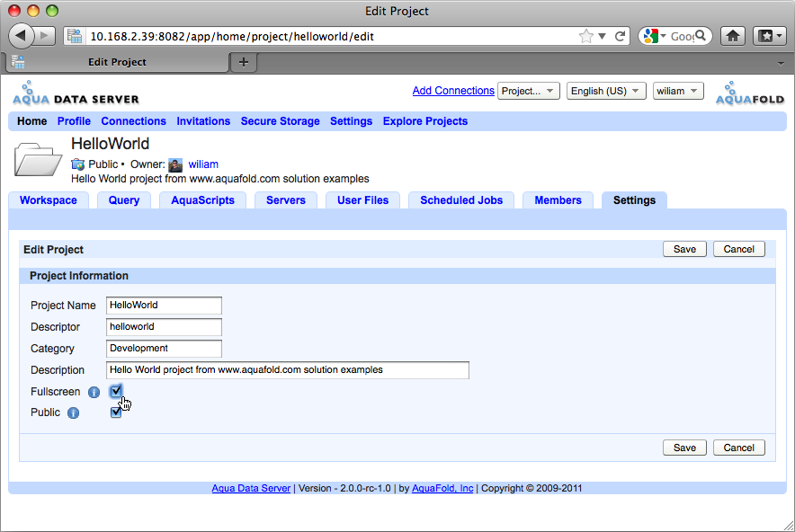795x532 pixels.
Task: Open Aqua Data Server footer link
Action: (251, 488)
